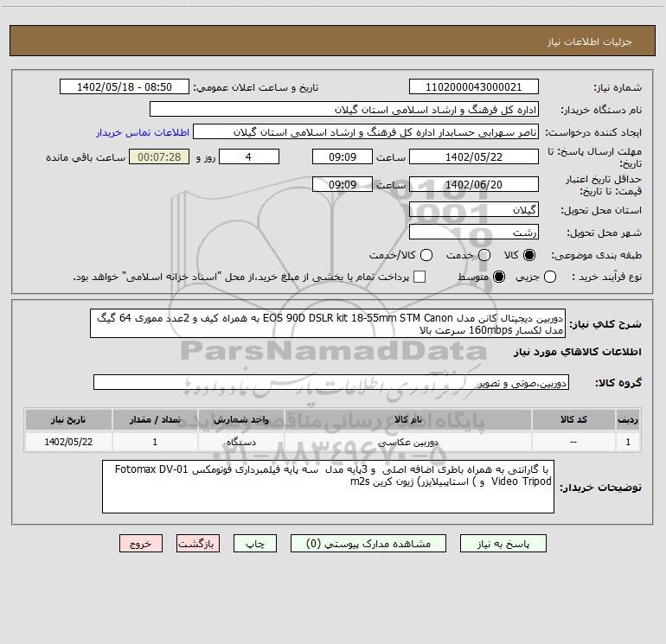Click the دوربین عکاسی item name cell
666x644 pixels.
(x=407, y=442)
